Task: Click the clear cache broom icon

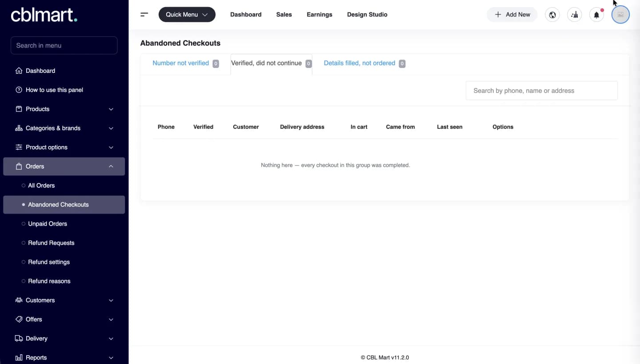Action: [x=575, y=15]
